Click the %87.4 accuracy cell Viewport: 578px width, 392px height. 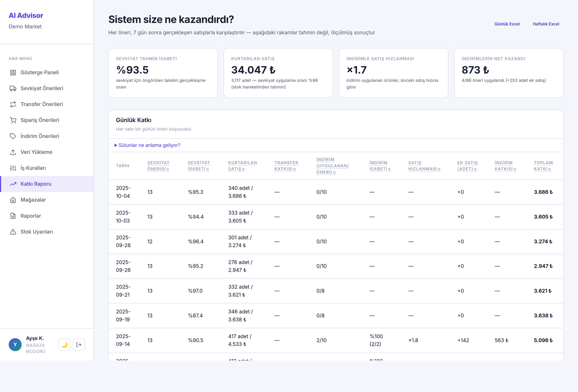click(x=195, y=316)
